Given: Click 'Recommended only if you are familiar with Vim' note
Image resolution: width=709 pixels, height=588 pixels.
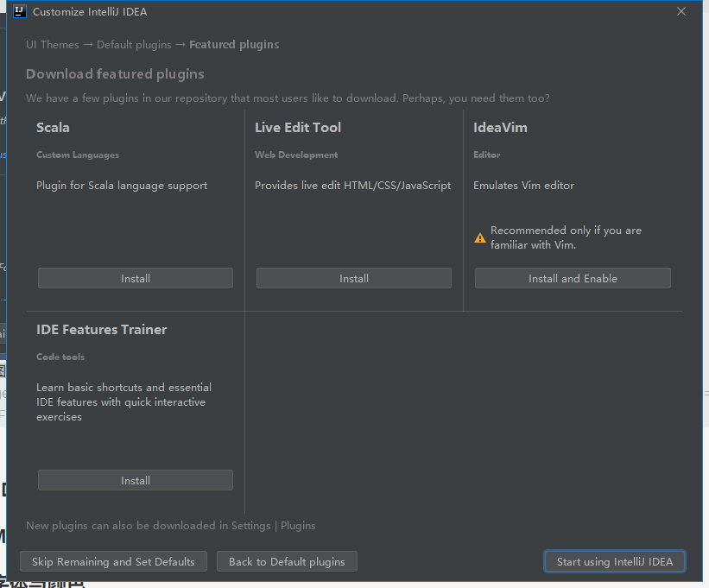Looking at the screenshot, I should pyautogui.click(x=567, y=237).
